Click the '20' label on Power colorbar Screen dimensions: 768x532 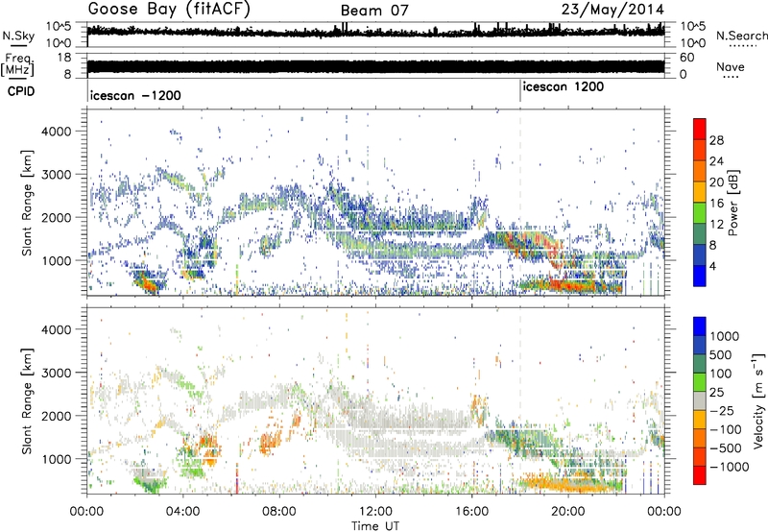pos(716,182)
